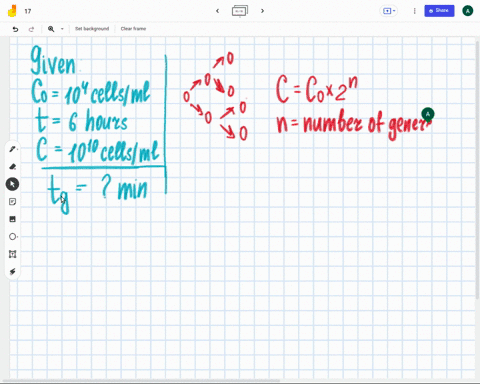Viewport: 480px width, 384px height.
Task: Open the frame bar thumbnail
Action: pyautogui.click(x=240, y=11)
